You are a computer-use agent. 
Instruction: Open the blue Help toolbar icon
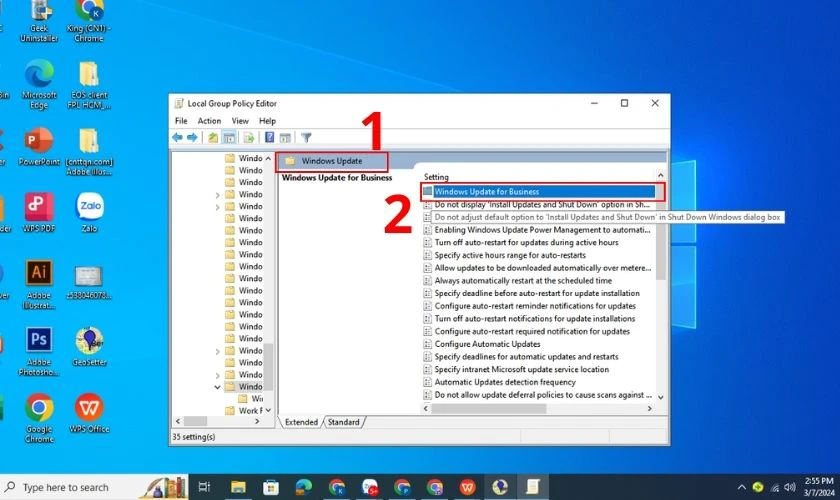click(x=269, y=138)
